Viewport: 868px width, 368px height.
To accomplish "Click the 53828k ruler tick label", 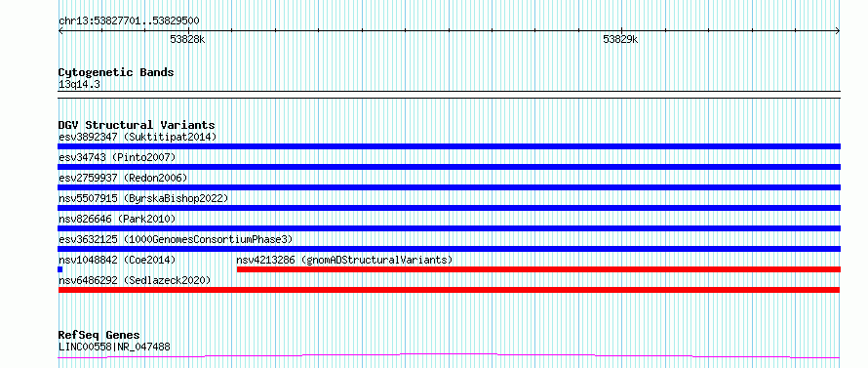I will coord(187,39).
